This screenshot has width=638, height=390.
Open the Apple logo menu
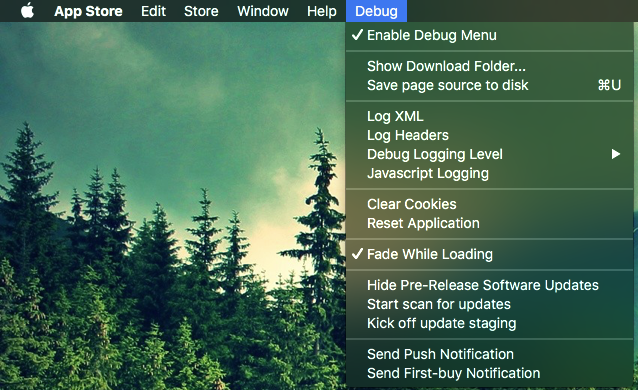[x=27, y=11]
